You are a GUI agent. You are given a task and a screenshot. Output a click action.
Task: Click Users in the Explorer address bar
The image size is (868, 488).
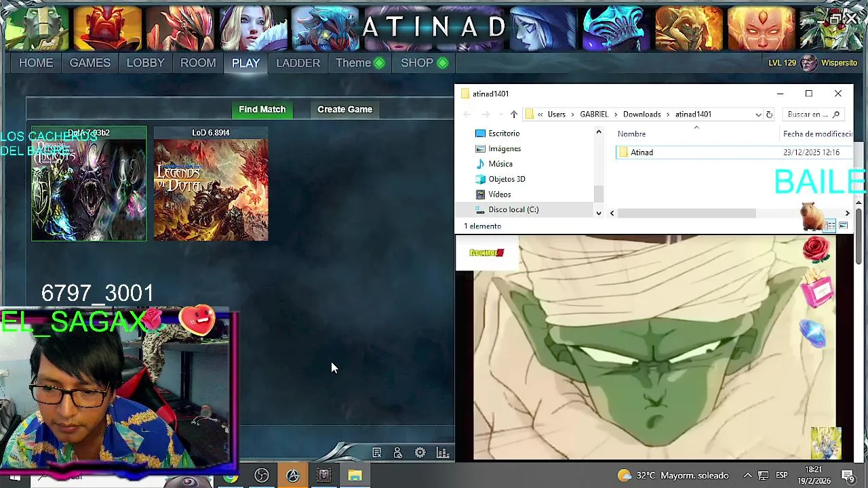coord(557,115)
